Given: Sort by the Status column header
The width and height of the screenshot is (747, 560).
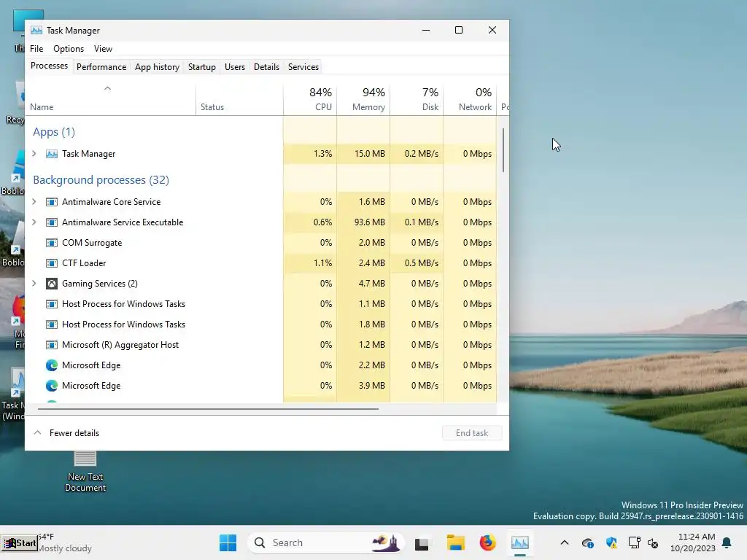Looking at the screenshot, I should pos(239,99).
